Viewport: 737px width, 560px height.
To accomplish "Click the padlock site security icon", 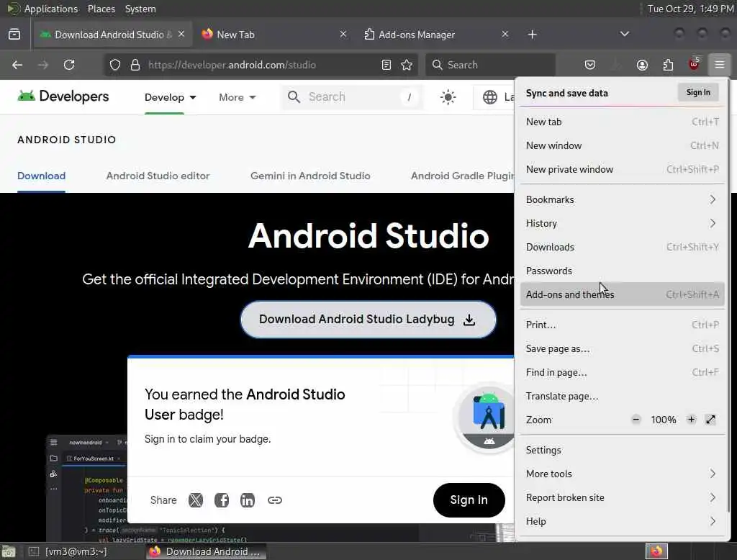I will pyautogui.click(x=135, y=65).
